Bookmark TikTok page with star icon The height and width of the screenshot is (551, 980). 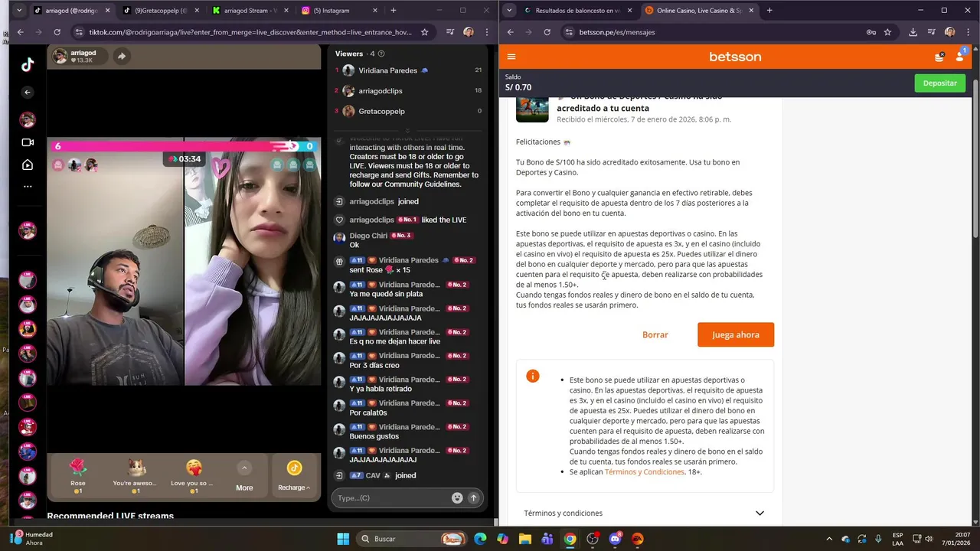point(424,32)
